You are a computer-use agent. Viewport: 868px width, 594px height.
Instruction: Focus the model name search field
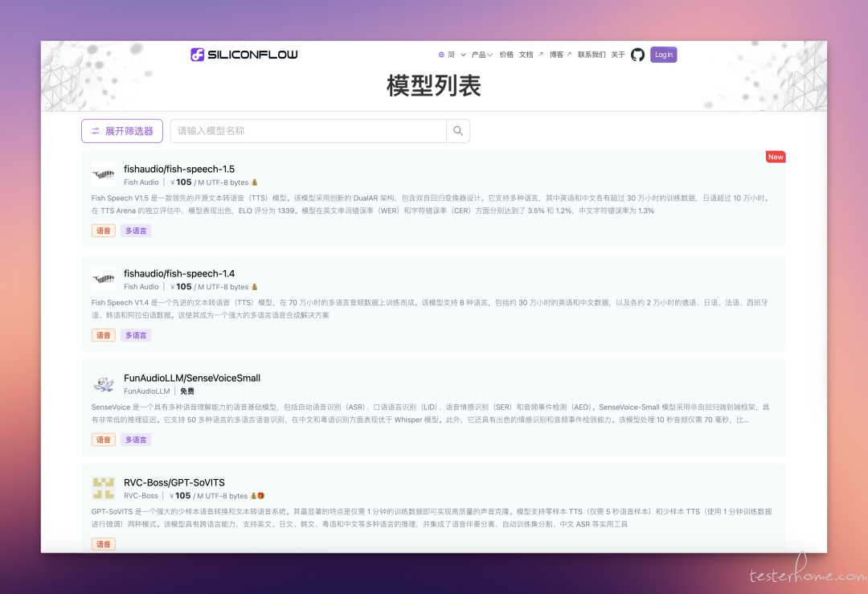(x=309, y=131)
